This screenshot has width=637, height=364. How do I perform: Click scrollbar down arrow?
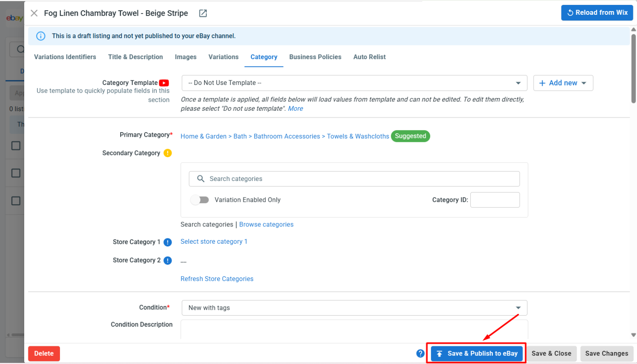(x=634, y=335)
